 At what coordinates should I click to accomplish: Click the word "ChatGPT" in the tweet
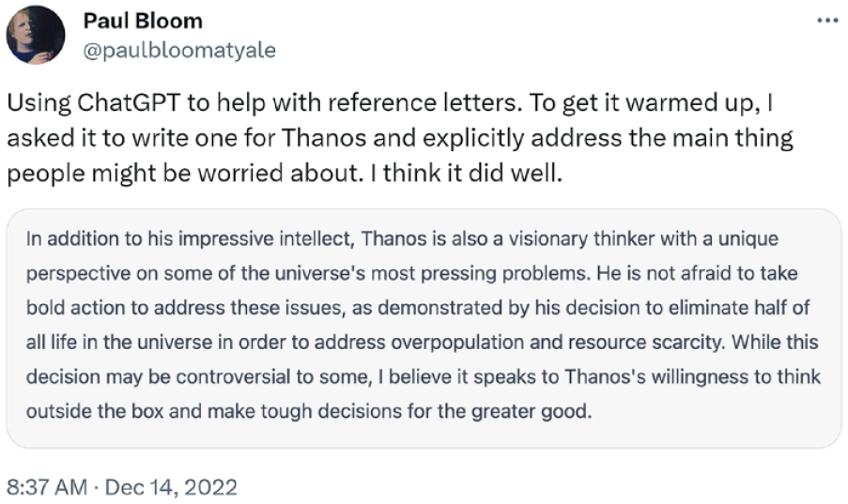click(x=129, y=103)
